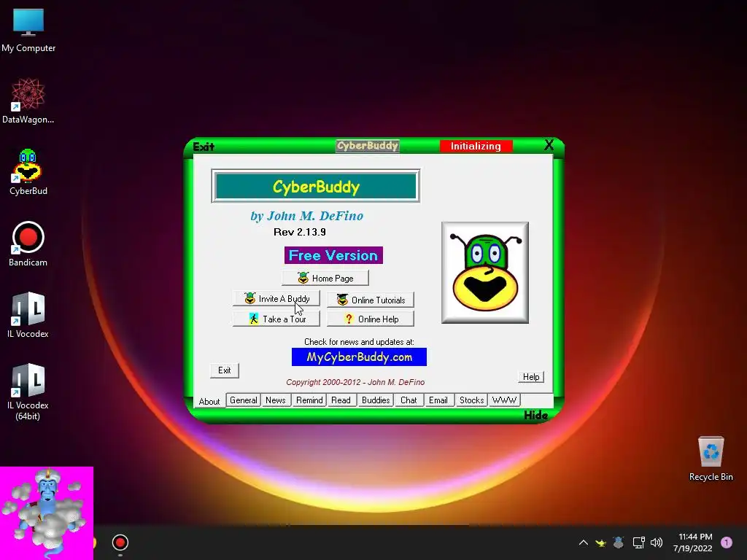Switch to the Stocks tab
Viewport: 747px width, 560px height.
(x=472, y=400)
